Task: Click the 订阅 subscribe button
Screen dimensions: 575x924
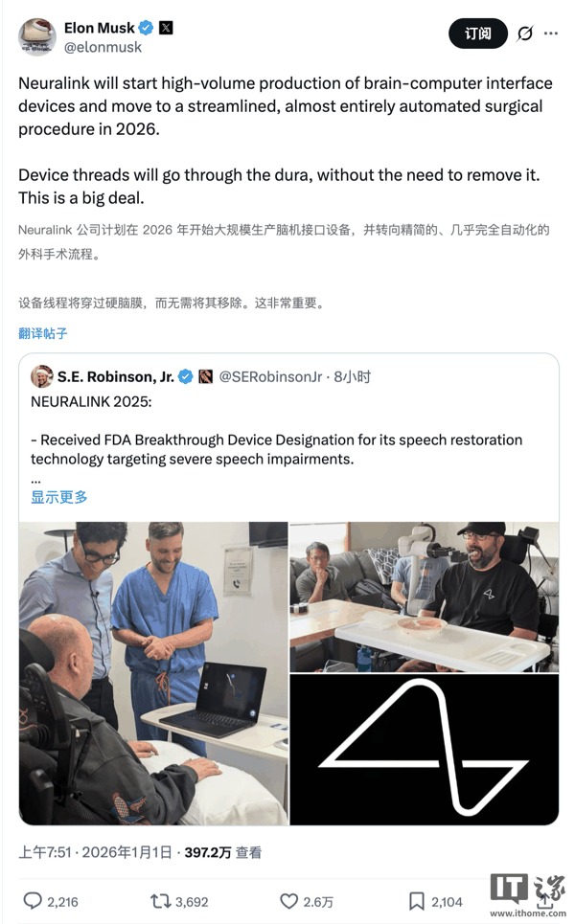Action: 477,34
